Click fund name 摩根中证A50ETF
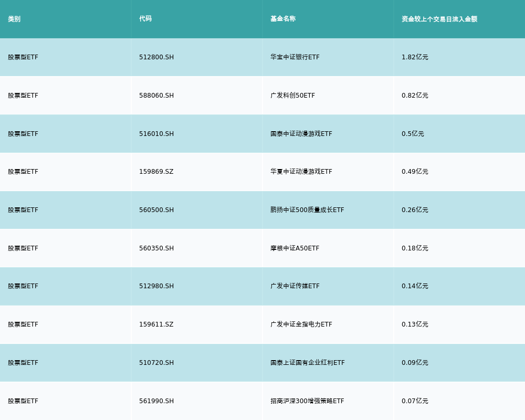 pyautogui.click(x=295, y=248)
